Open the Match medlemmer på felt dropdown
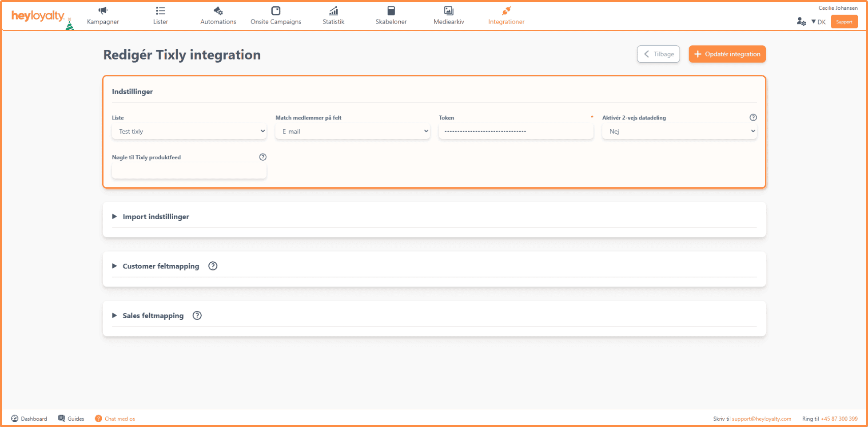 [x=352, y=131]
